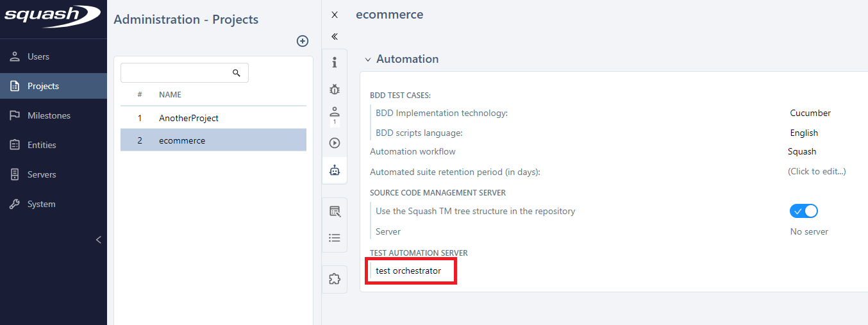Open the info lists icon
The image size is (868, 325).
click(334, 238)
